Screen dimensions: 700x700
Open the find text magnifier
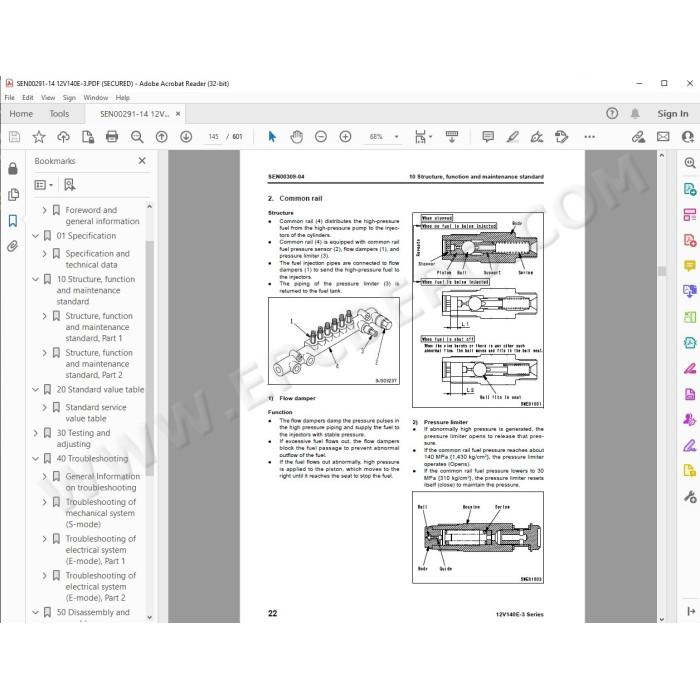[137, 137]
